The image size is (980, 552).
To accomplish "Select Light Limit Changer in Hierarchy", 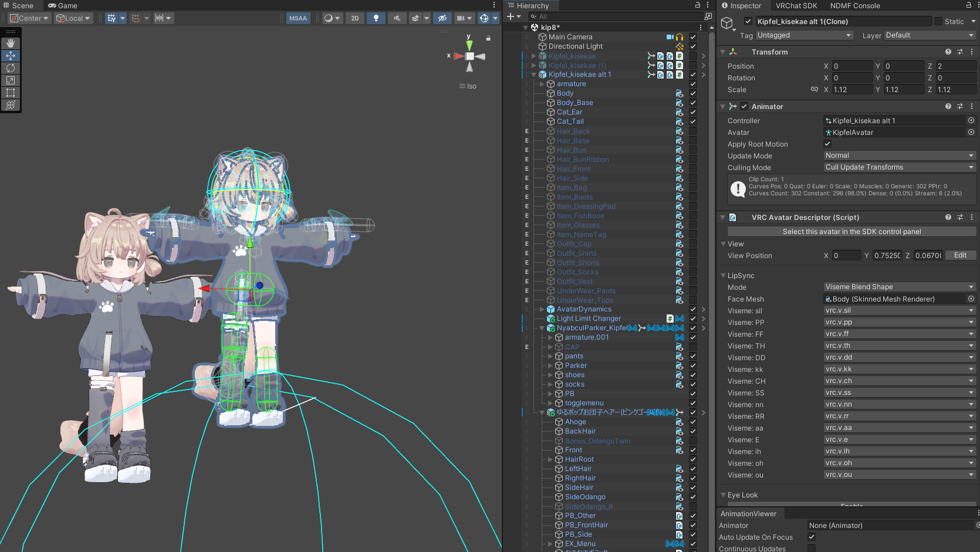I will point(589,319).
